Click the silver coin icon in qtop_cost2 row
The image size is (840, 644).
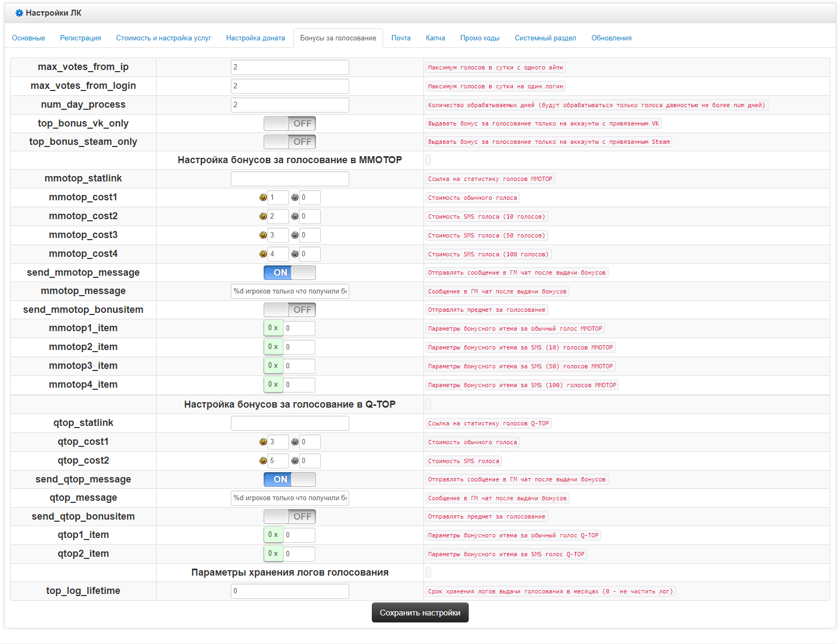(294, 461)
